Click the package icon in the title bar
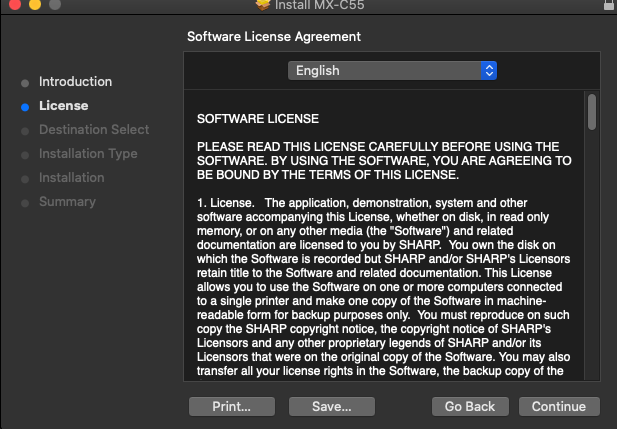Screen dimensions: 617x429 [x=263, y=4]
